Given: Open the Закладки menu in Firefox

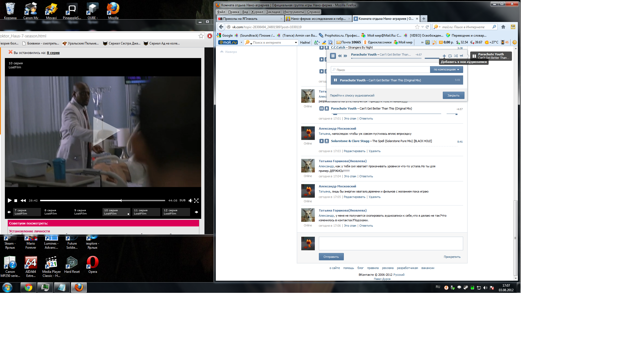Looking at the screenshot, I should (273, 12).
